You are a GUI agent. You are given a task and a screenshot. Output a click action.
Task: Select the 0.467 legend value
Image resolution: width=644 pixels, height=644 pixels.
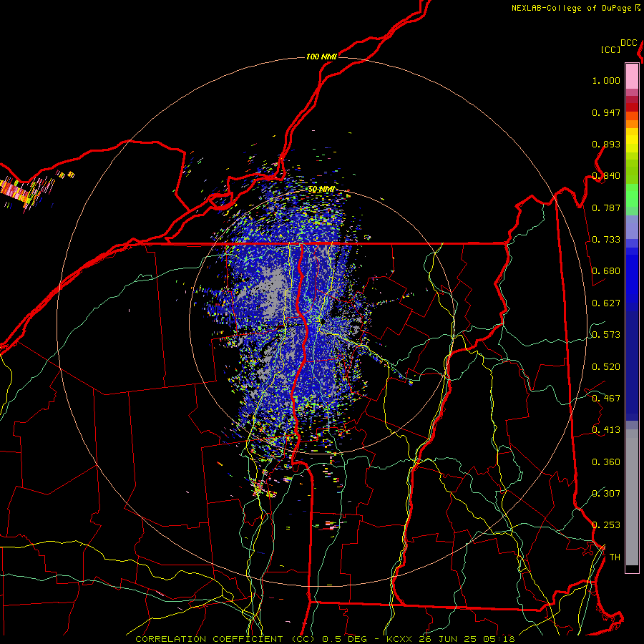tap(606, 399)
